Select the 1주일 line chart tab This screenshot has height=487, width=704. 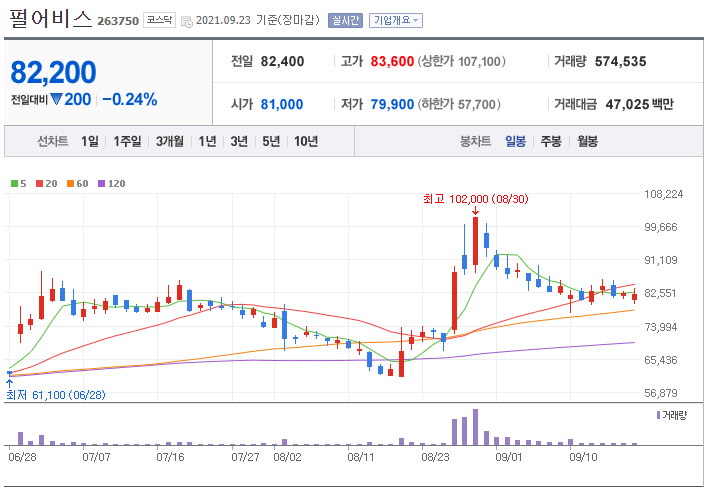(x=127, y=142)
